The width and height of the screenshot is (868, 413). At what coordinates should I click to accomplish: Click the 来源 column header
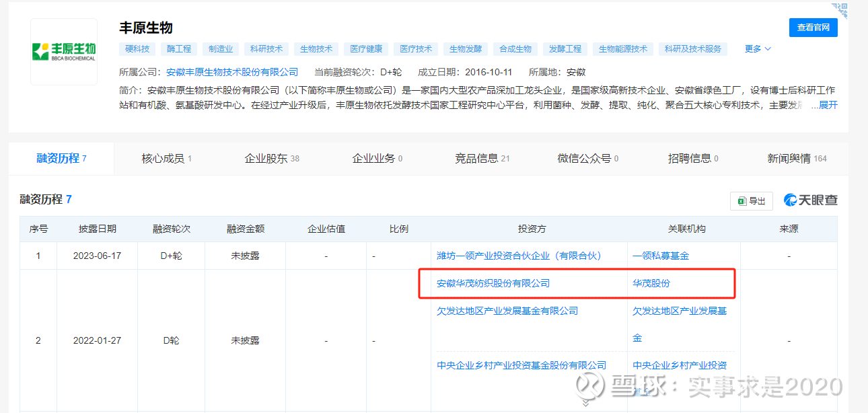pyautogui.click(x=789, y=229)
